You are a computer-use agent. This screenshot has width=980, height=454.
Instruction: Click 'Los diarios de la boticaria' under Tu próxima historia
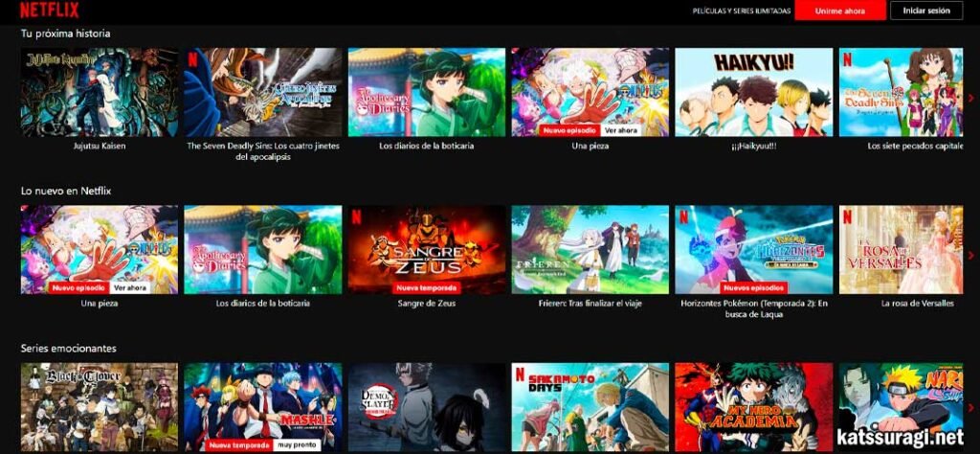click(x=427, y=146)
